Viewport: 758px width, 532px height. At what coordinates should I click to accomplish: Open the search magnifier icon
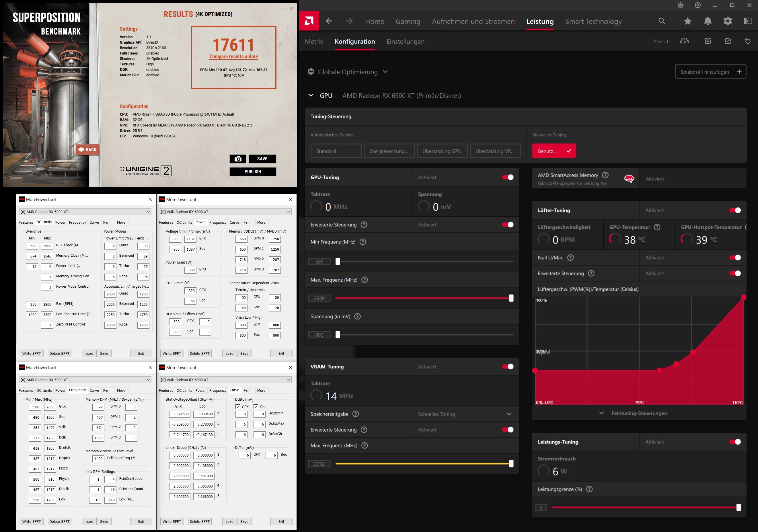[x=662, y=21]
